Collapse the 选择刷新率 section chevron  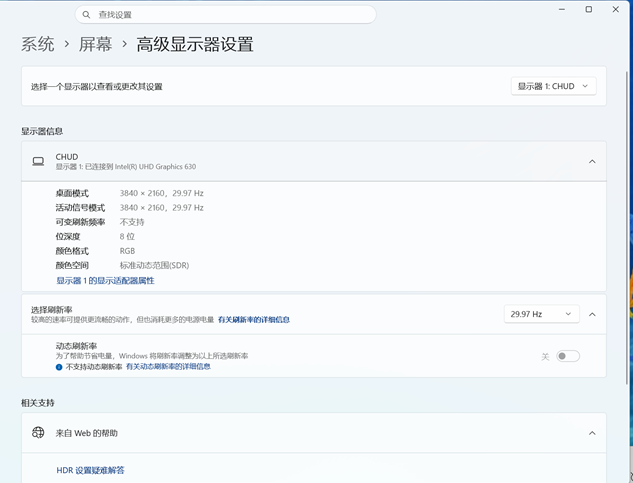592,314
